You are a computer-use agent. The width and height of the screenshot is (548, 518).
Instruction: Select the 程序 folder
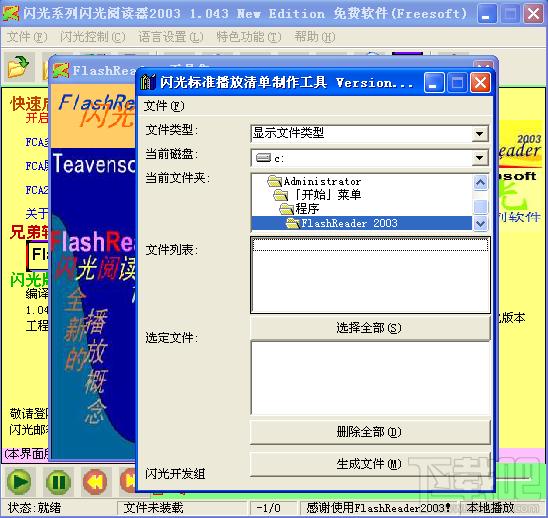click(299, 209)
